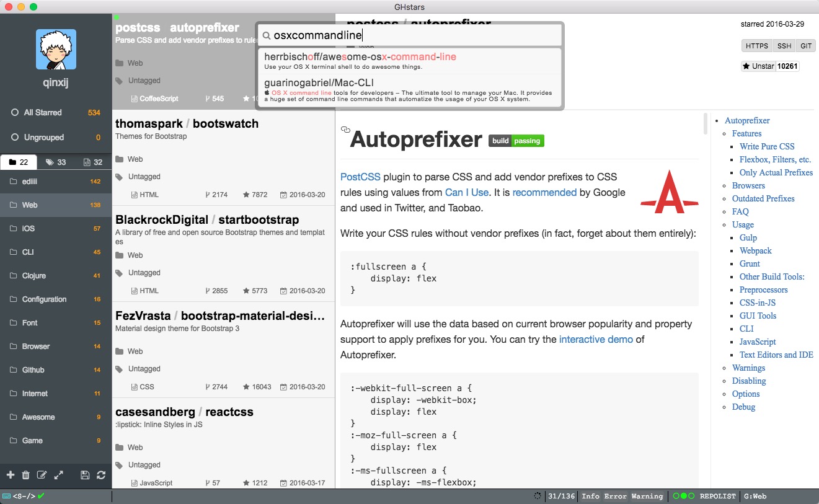Open the CLI group in sidebar
Image resolution: width=819 pixels, height=504 pixels.
[x=56, y=252]
